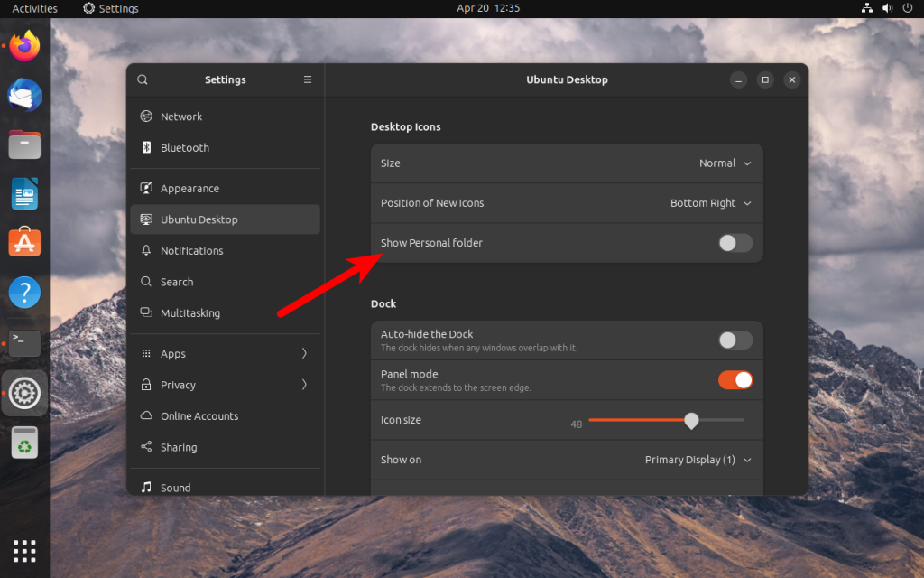924x578 pixels.
Task: Launch Thunderbird mail from the dock
Action: click(24, 95)
